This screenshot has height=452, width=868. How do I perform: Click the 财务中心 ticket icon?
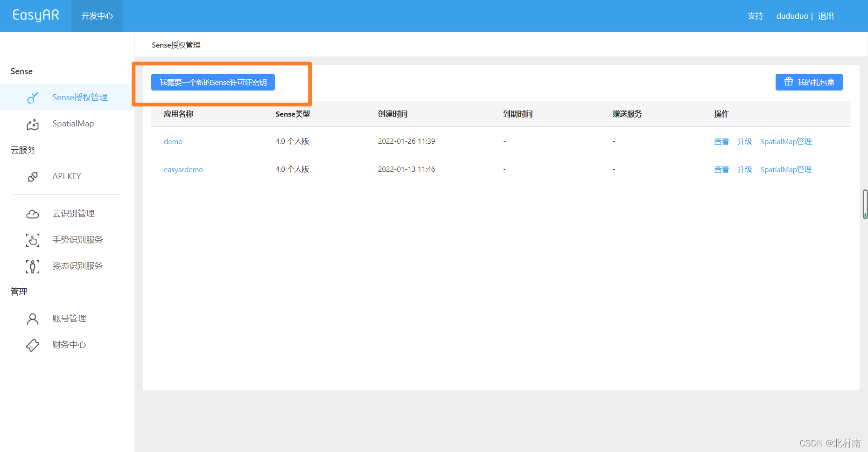tap(33, 345)
